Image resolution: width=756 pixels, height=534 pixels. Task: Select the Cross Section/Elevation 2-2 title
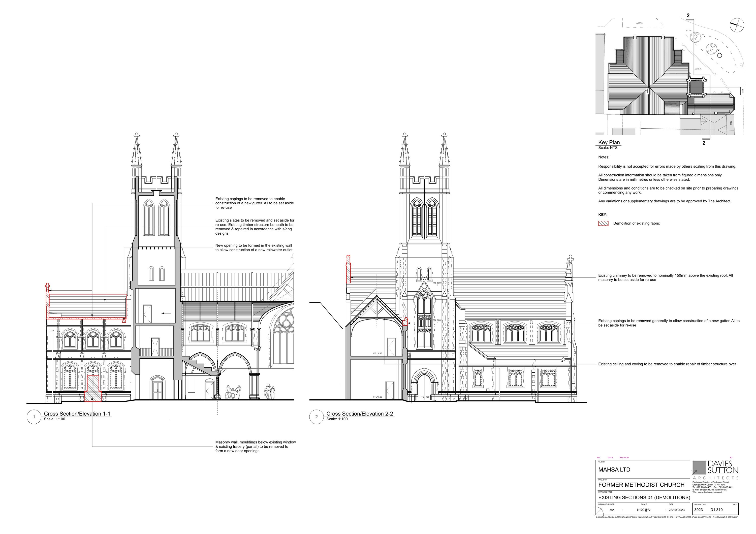point(360,414)
